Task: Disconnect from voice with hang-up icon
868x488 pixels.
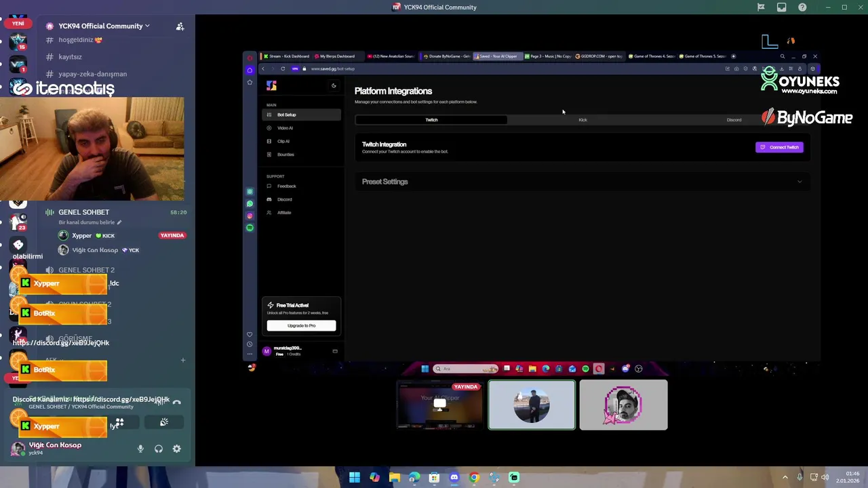Action: click(x=176, y=403)
